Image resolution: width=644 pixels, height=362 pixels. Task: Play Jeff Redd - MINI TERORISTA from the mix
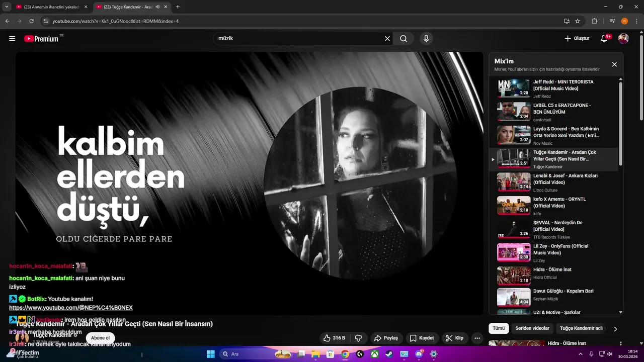[x=553, y=88]
